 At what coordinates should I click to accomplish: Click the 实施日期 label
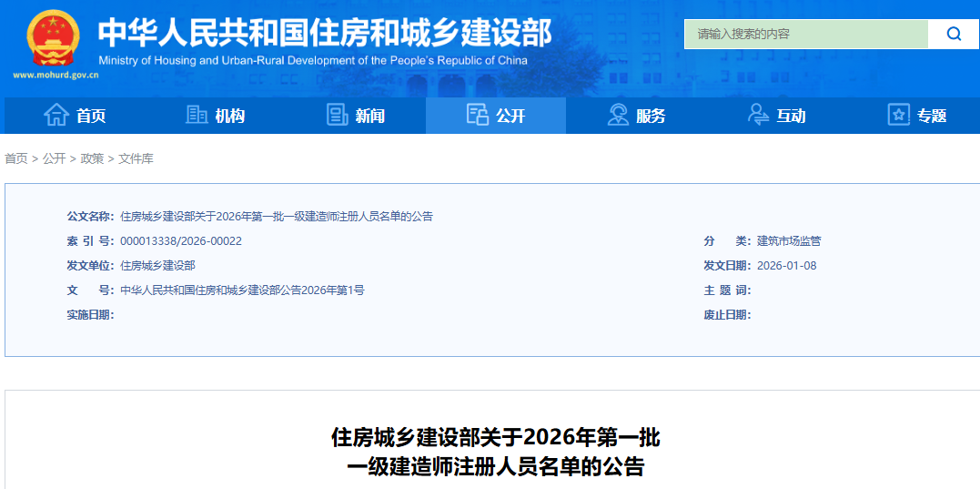point(91,314)
